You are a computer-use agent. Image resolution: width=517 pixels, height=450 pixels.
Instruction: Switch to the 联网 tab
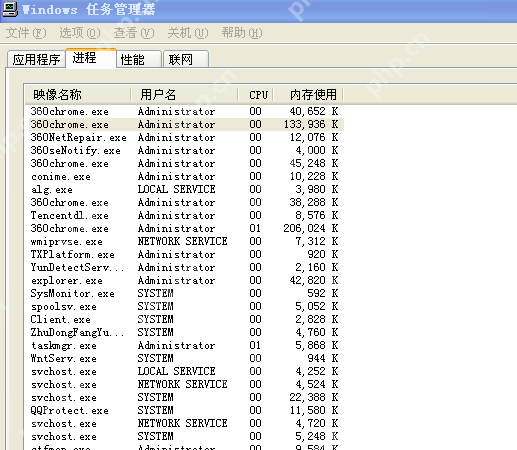(x=186, y=59)
